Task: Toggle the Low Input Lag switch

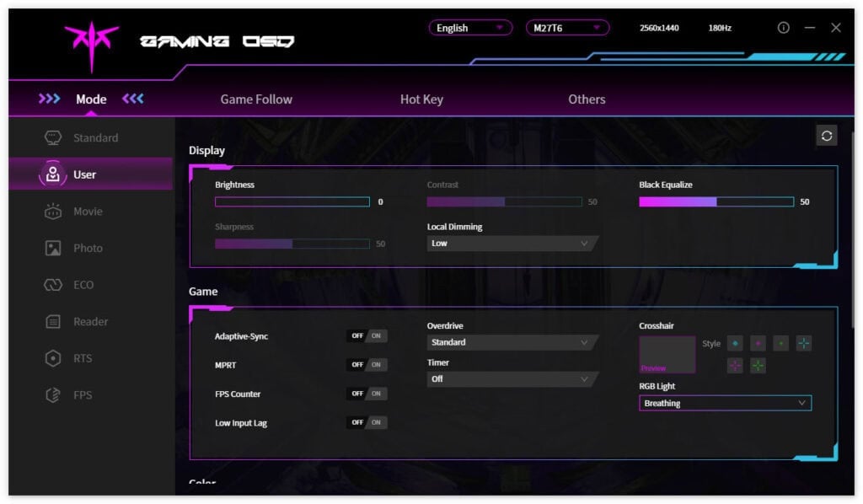Action: [x=367, y=422]
